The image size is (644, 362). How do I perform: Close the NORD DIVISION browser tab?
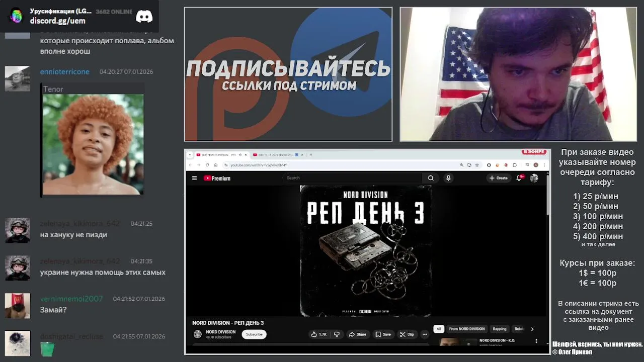246,155
